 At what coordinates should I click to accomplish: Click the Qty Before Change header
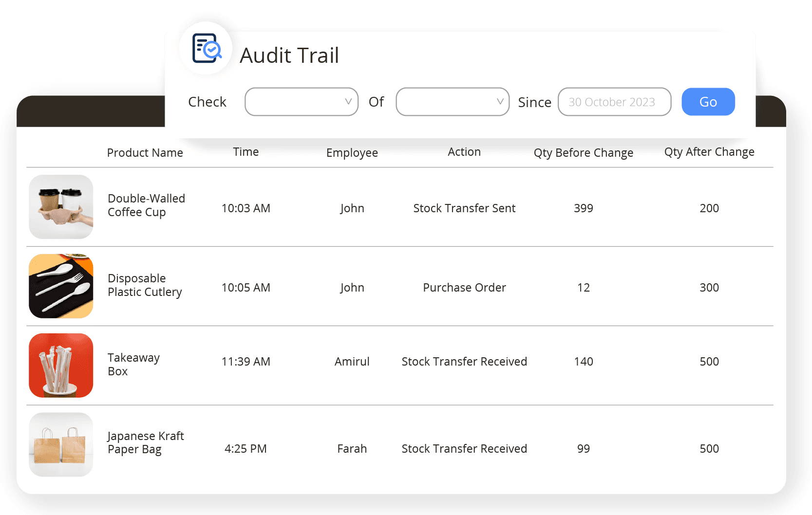584,152
